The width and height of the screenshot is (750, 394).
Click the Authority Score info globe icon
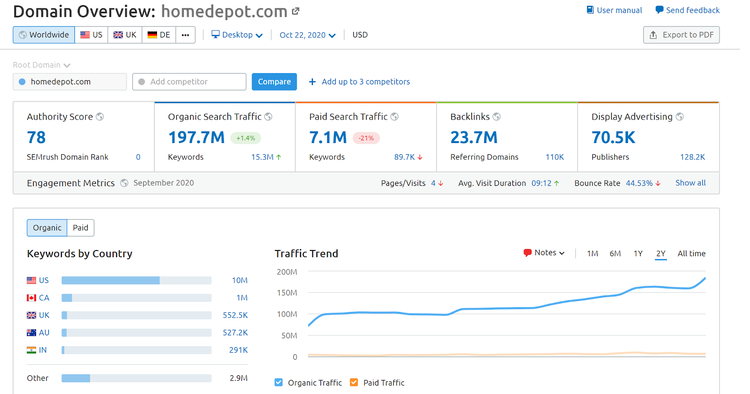[x=100, y=117]
